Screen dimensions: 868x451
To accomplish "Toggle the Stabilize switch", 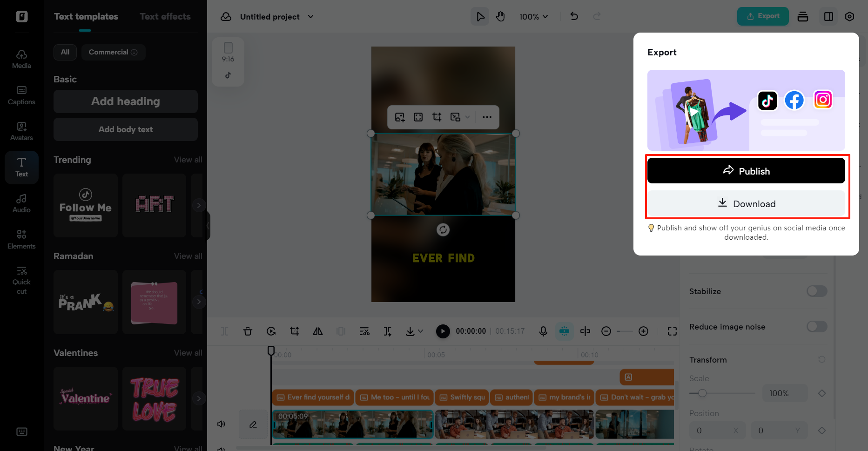I will 816,291.
